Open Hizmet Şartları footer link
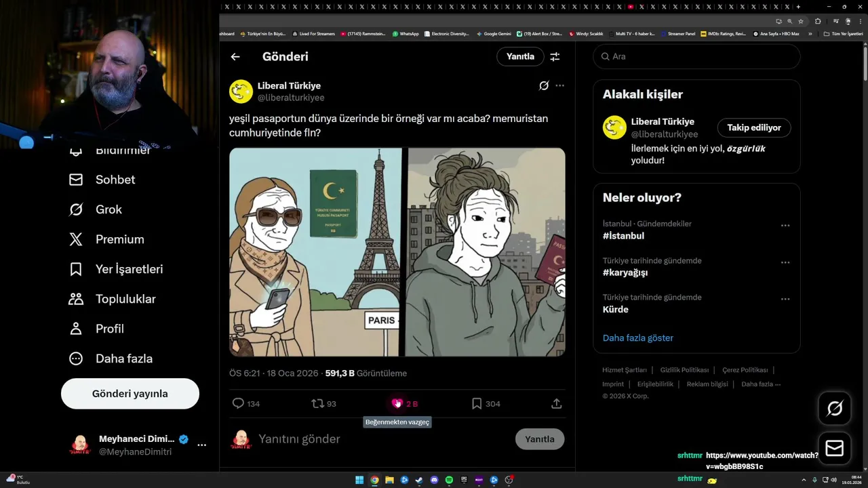 point(625,370)
